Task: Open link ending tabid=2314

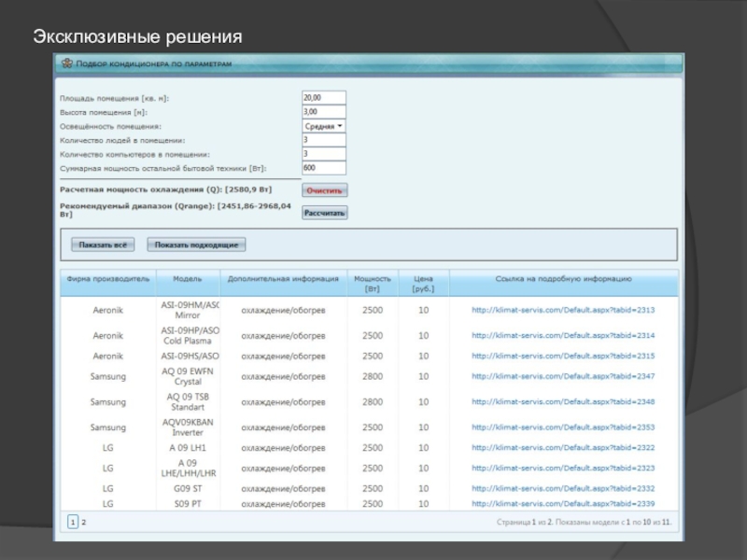Action: click(563, 335)
